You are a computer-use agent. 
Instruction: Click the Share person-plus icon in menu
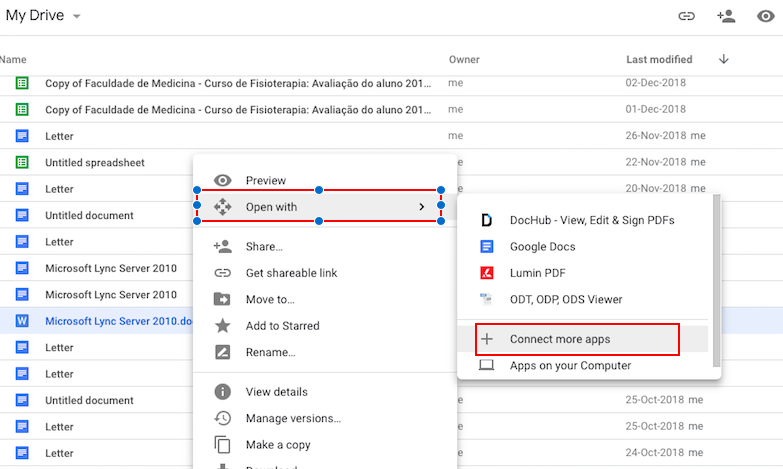(223, 246)
